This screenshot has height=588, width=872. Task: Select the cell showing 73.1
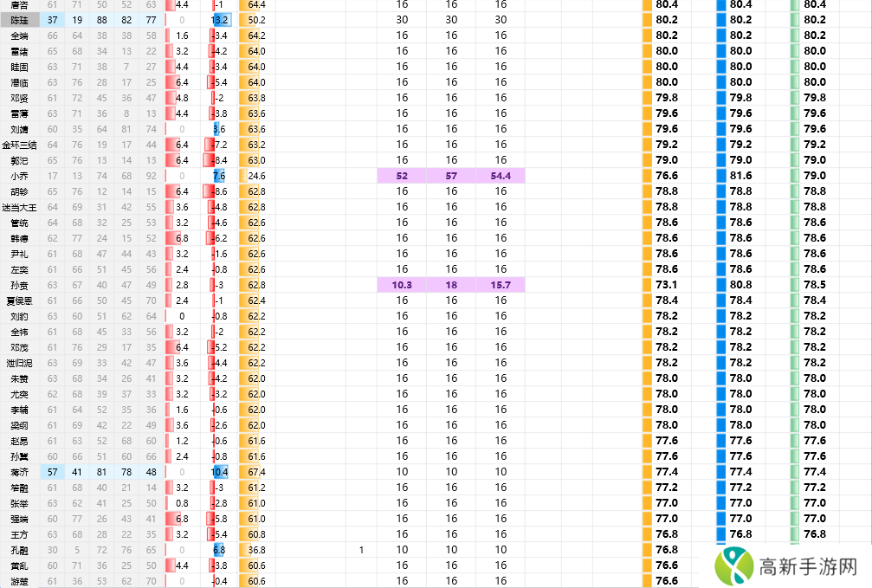[x=666, y=285]
